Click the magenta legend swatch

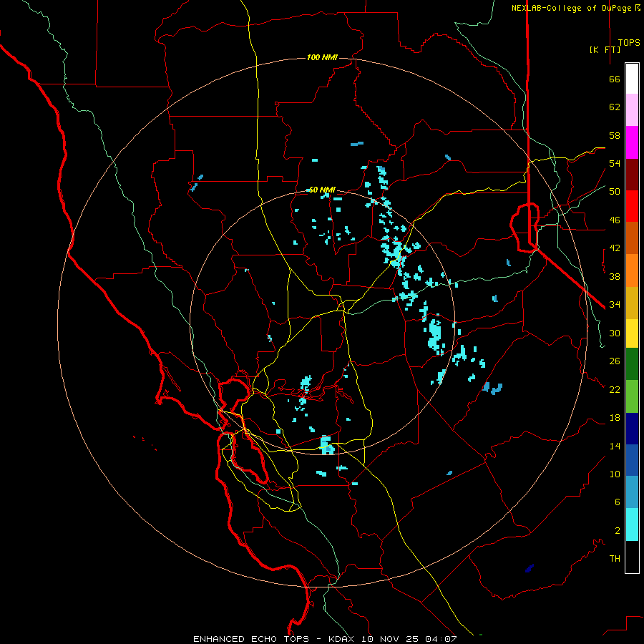pyautogui.click(x=632, y=142)
